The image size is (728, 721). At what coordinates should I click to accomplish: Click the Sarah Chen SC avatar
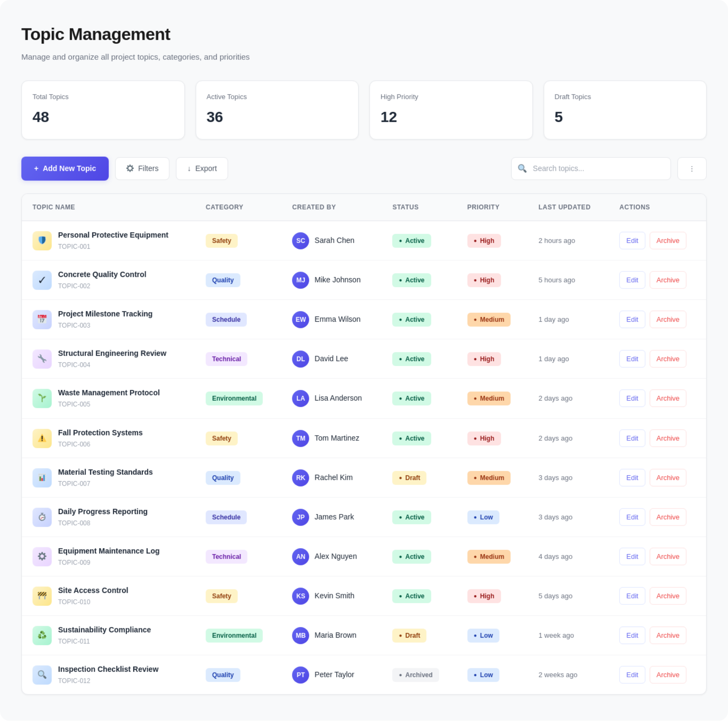click(x=300, y=241)
